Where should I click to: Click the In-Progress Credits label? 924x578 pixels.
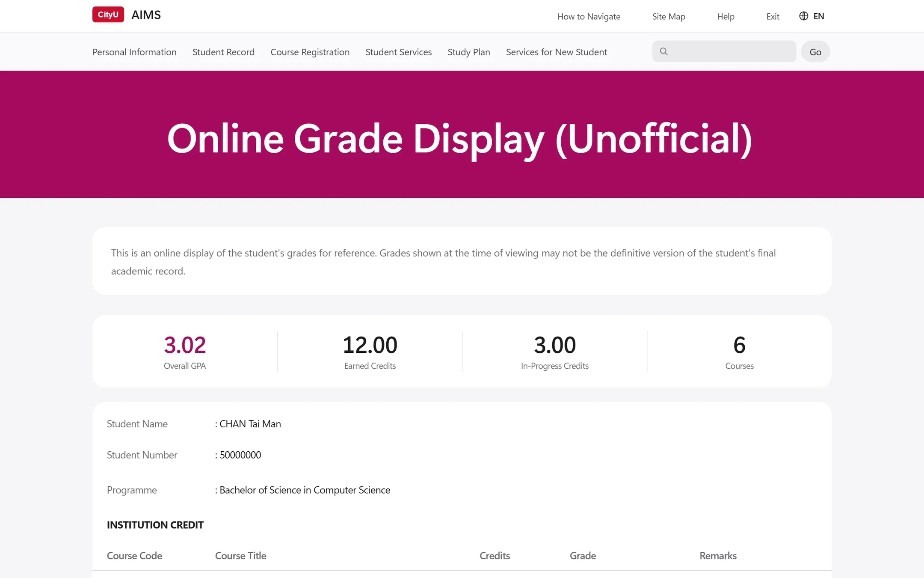[555, 366]
